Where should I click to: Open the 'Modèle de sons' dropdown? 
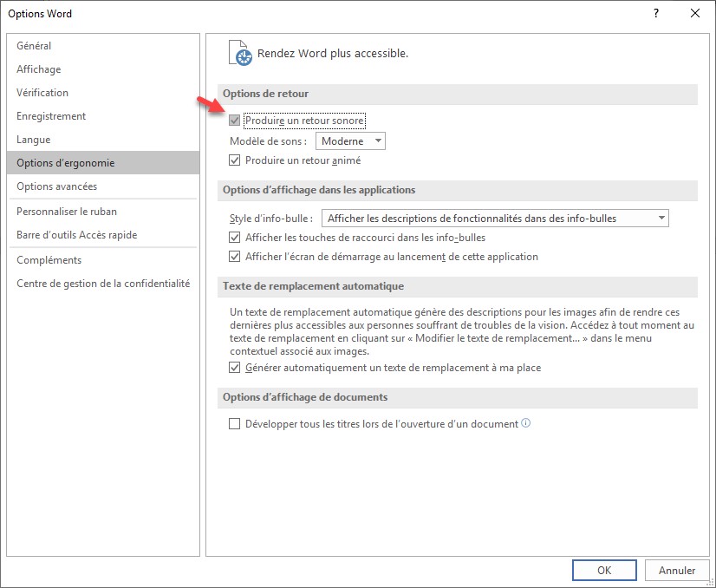350,141
